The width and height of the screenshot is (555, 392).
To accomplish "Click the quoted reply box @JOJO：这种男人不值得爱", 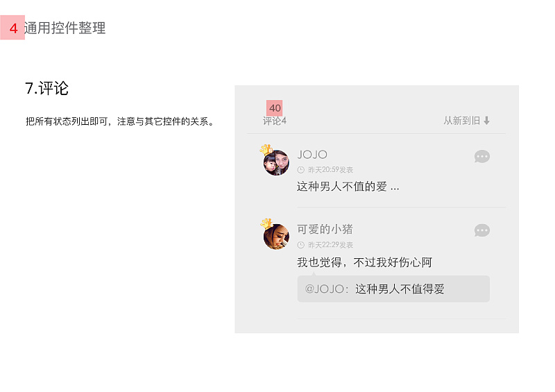I will (x=393, y=289).
